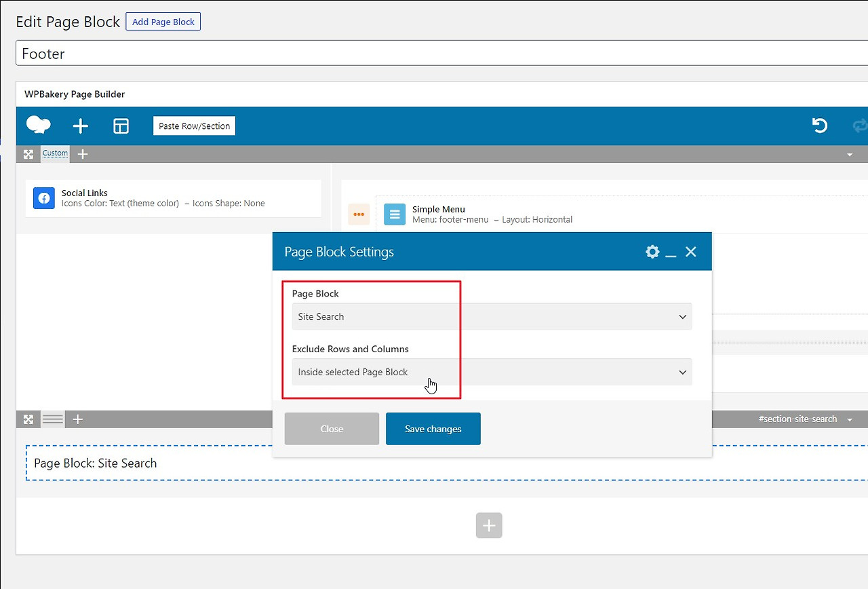Add a new element with the plus icon
This screenshot has height=589, width=868.
tap(80, 126)
